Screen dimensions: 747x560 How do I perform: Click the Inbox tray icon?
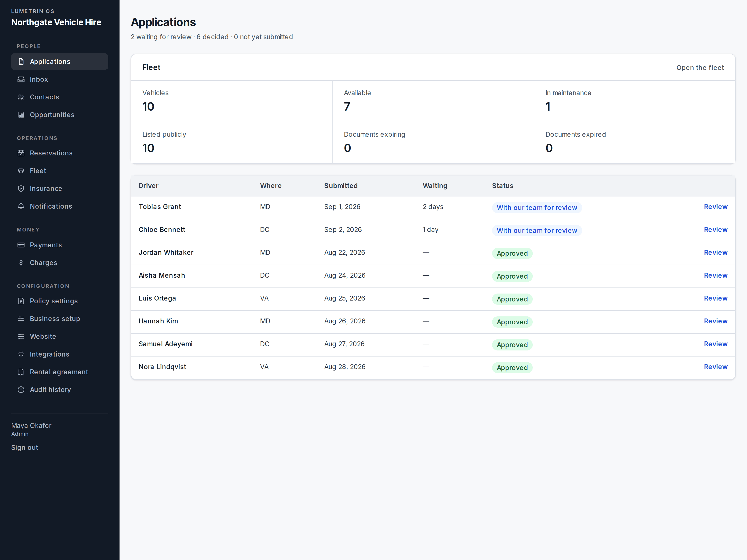(x=21, y=79)
